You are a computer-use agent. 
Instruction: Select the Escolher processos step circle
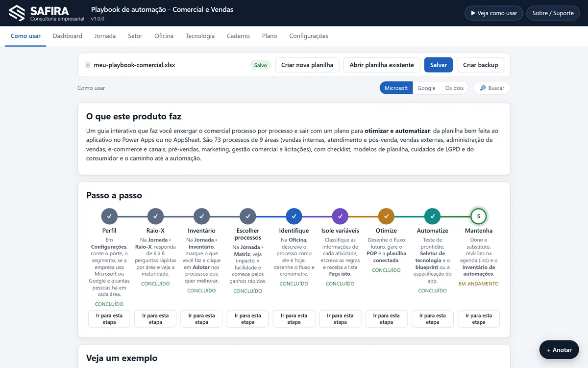tap(248, 216)
